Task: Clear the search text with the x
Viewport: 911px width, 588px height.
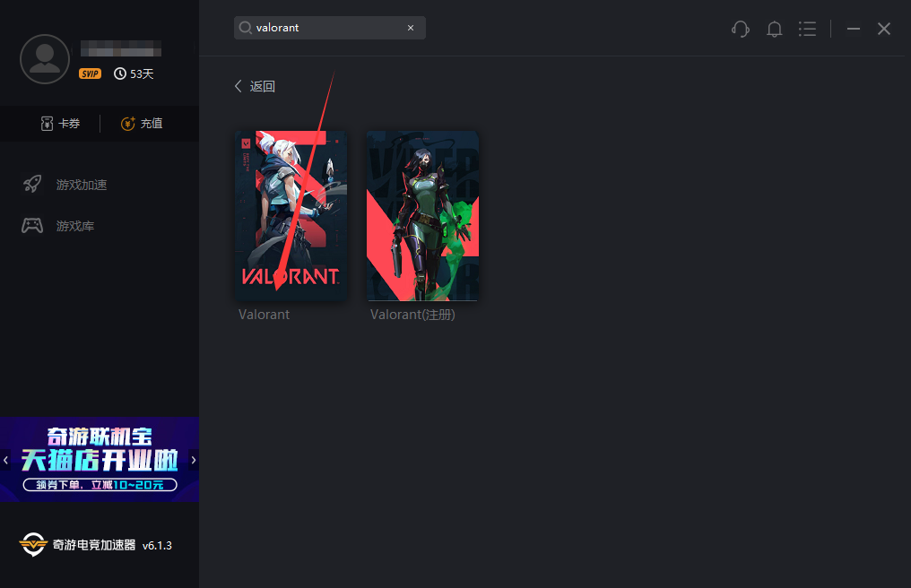Action: 411,27
